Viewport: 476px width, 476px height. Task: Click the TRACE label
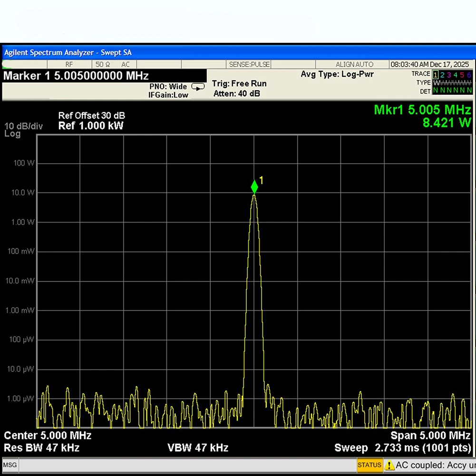click(421, 74)
